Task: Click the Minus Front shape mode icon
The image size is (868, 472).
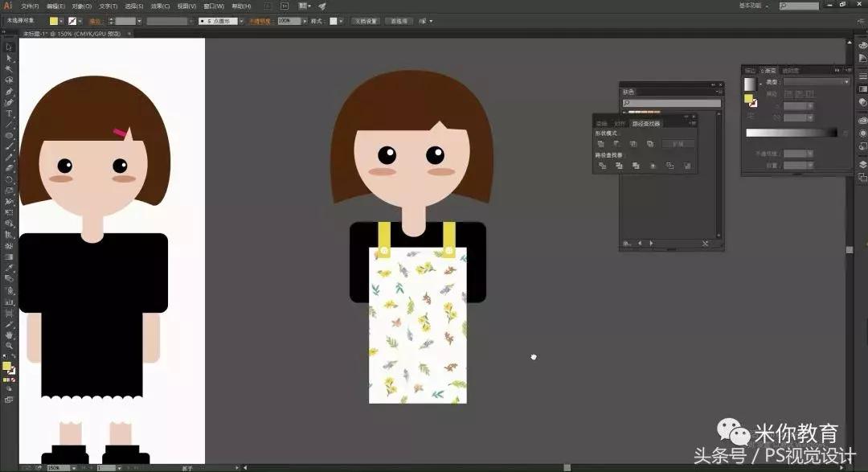Action: pyautogui.click(x=617, y=144)
